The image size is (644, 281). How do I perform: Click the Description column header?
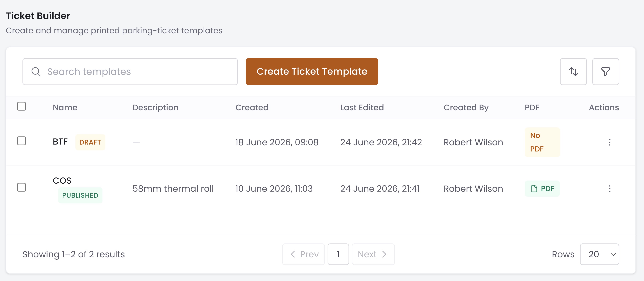[x=155, y=107]
